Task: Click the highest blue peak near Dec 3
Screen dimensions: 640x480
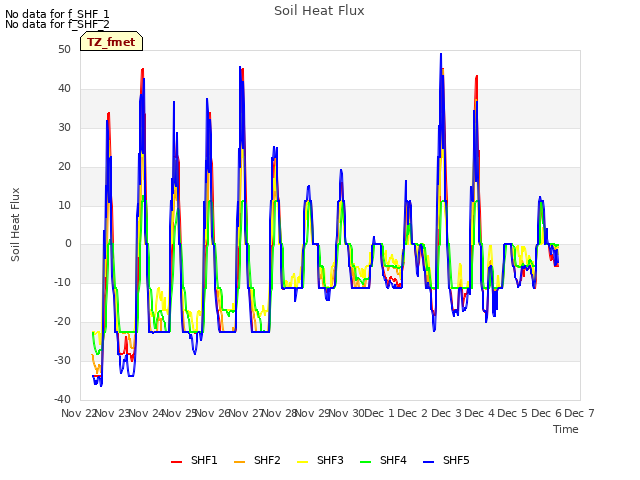Action: [441, 54]
